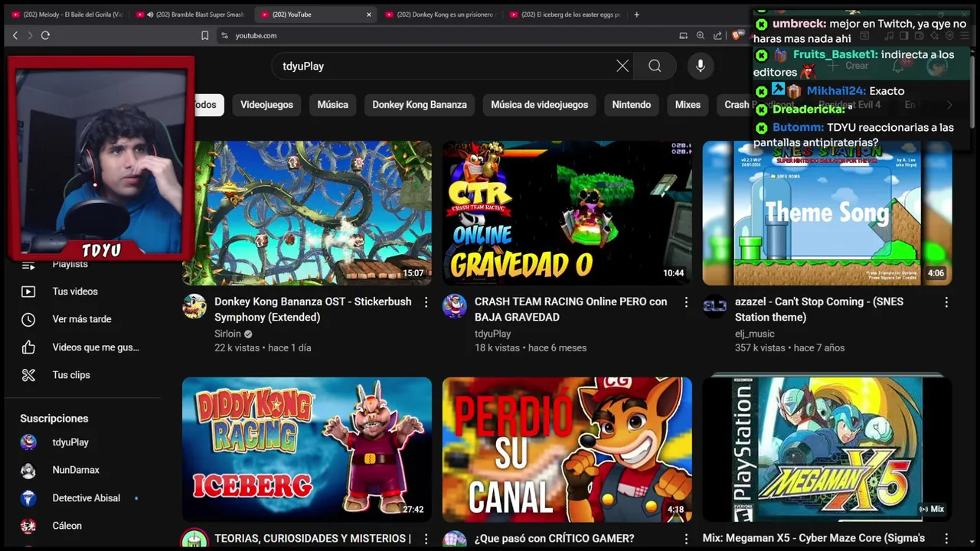Screen dimensions: 980x551
Task: Visit the Sirloin channel name link
Action: tap(227, 334)
